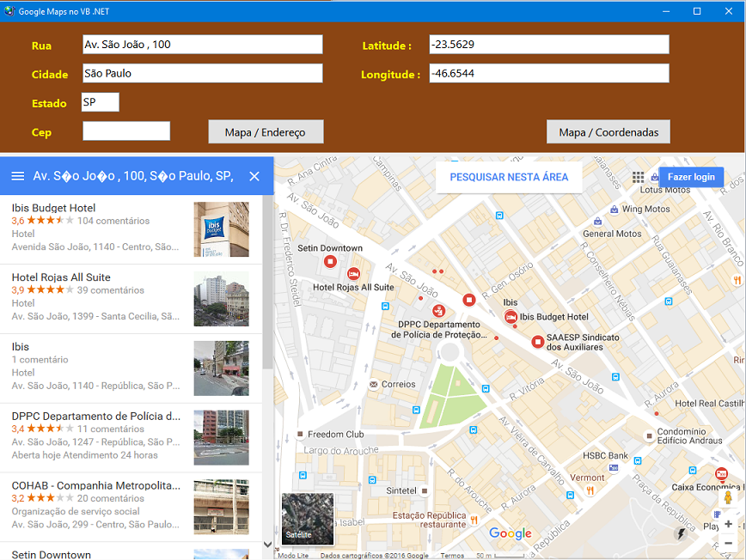Screen dimensions: 746x560
Task: Open Setin Downtown result at list bottom
Action: (131, 551)
